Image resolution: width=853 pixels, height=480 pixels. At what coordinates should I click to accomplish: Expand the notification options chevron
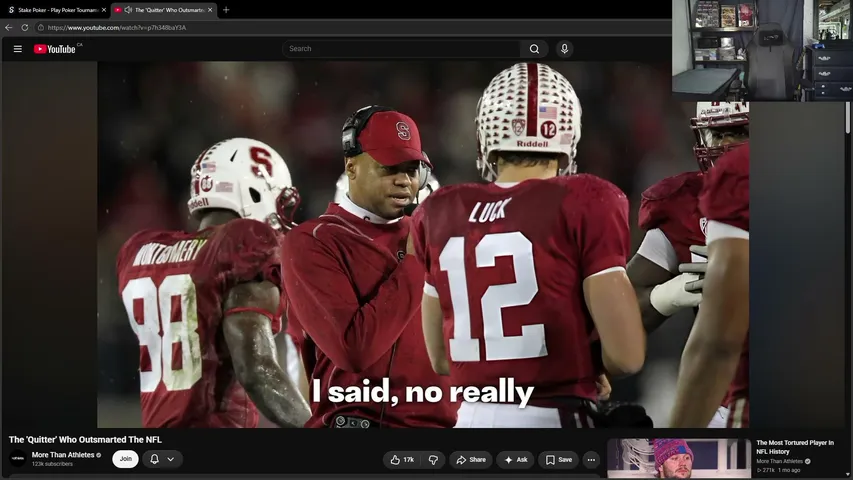click(x=171, y=459)
